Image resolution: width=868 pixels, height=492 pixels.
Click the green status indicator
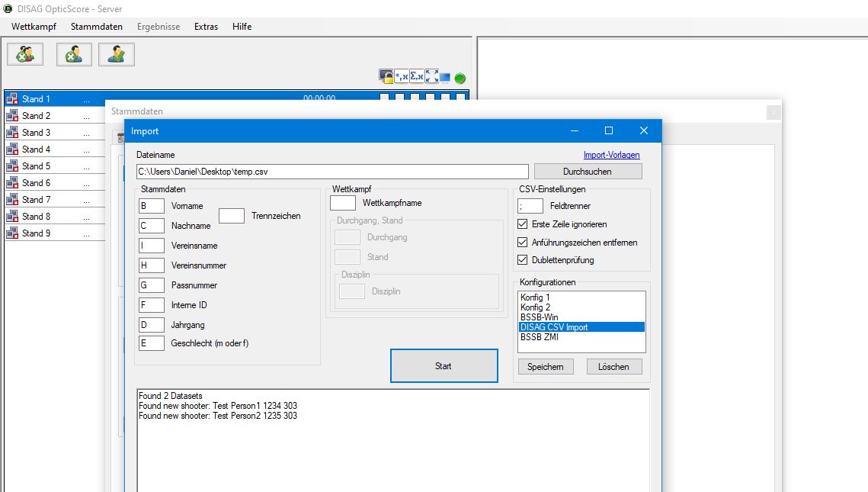pyautogui.click(x=460, y=78)
